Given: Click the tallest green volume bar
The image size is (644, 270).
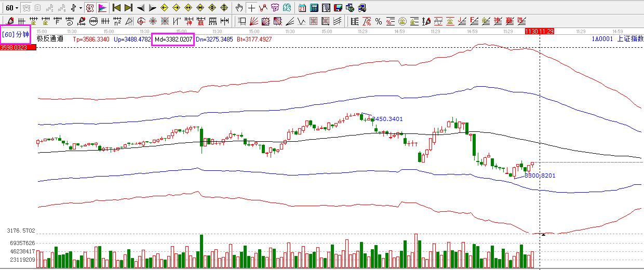Looking at the screenshot, I should tap(202, 251).
